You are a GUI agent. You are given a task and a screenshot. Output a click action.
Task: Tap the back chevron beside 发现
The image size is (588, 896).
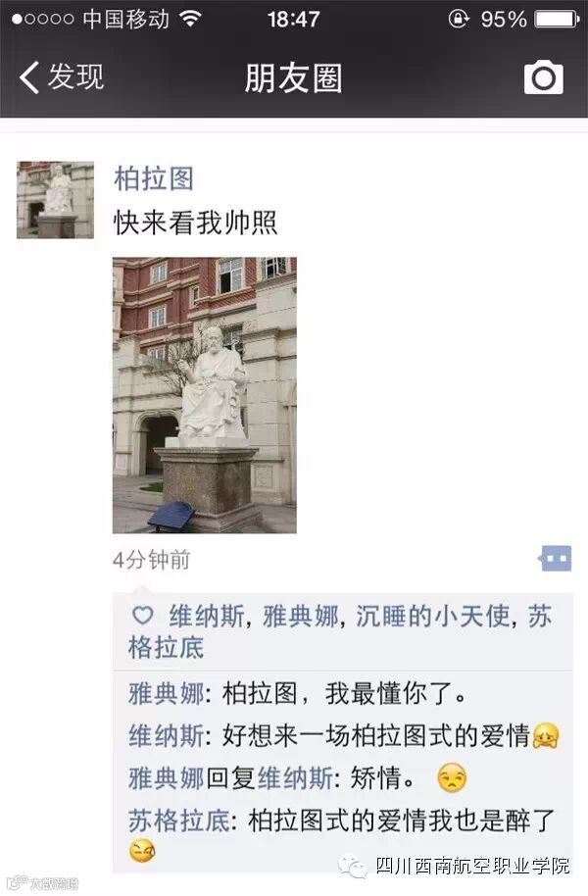coord(29,77)
